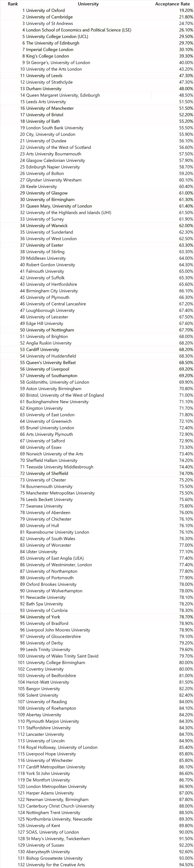Image resolution: width=194 pixels, height=868 pixels.
Task: Select the Loughborough University cell
Action: (51, 310)
